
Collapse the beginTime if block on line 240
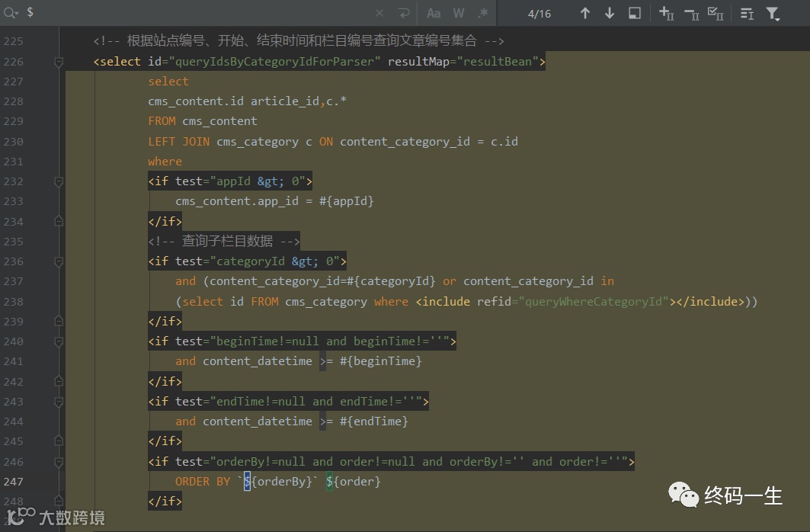point(59,342)
